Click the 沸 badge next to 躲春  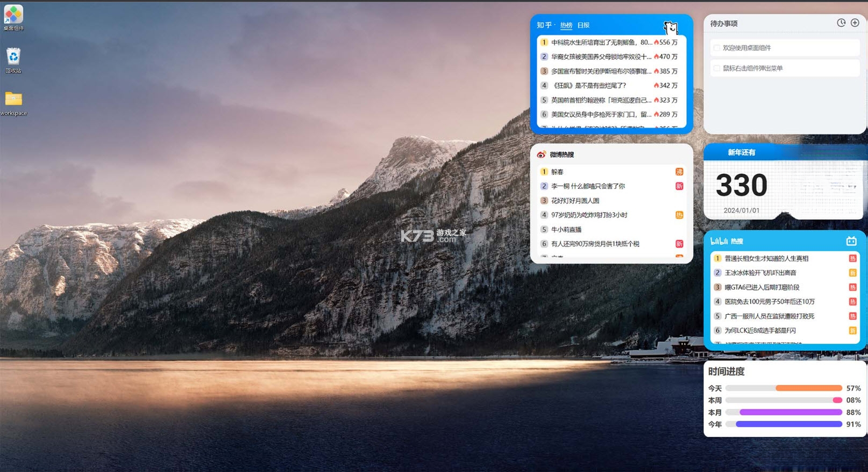tap(679, 172)
